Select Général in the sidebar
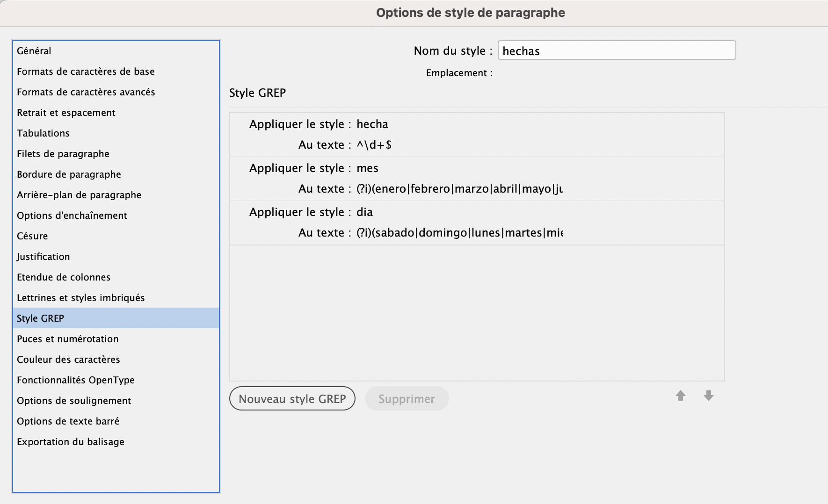Image resolution: width=828 pixels, height=504 pixels. 34,50
